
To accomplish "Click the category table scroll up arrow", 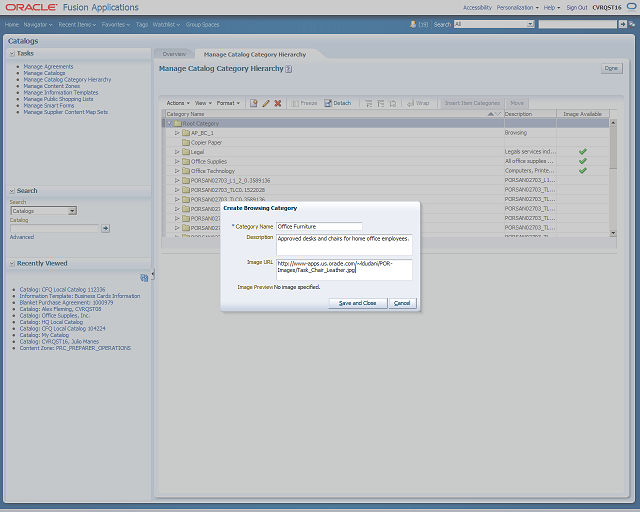I will (613, 122).
